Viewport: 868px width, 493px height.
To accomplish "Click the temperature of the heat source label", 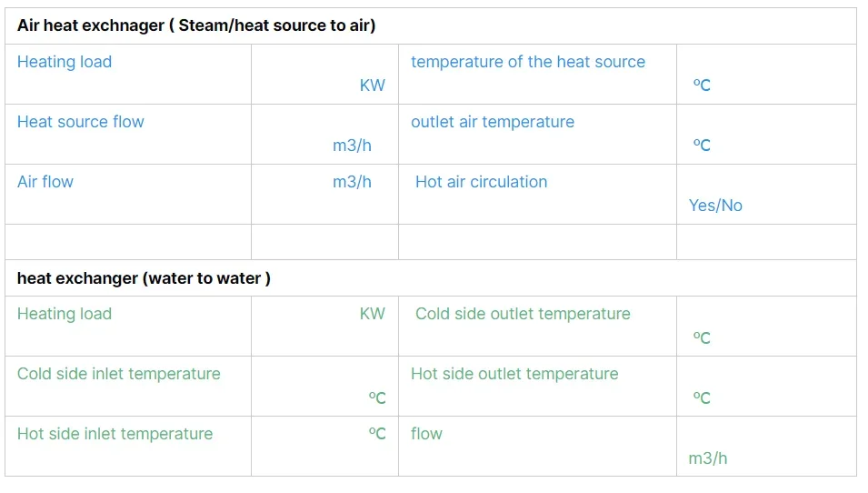I will 528,62.
